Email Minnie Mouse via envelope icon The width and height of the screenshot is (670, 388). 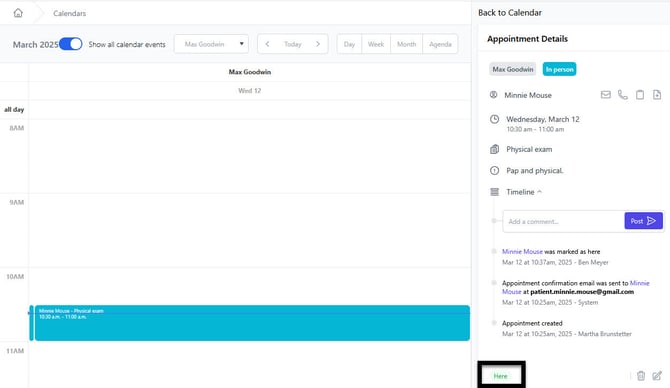coord(605,95)
